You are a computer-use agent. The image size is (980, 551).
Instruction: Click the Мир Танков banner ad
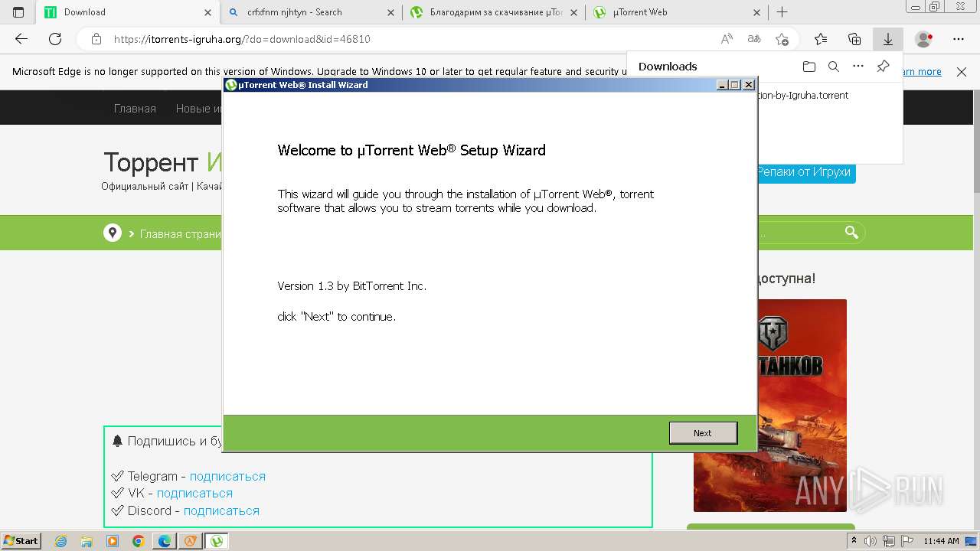pos(802,405)
